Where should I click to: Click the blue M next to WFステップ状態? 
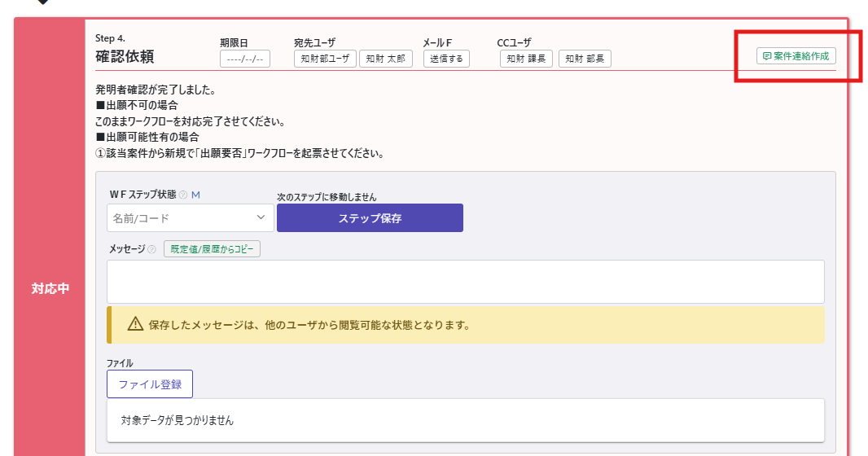(x=195, y=195)
